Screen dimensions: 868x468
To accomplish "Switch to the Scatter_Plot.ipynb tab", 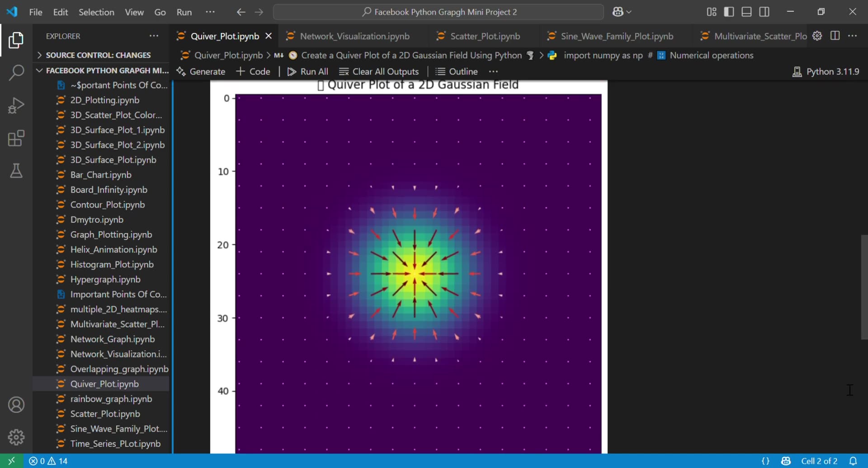I will pyautogui.click(x=485, y=36).
